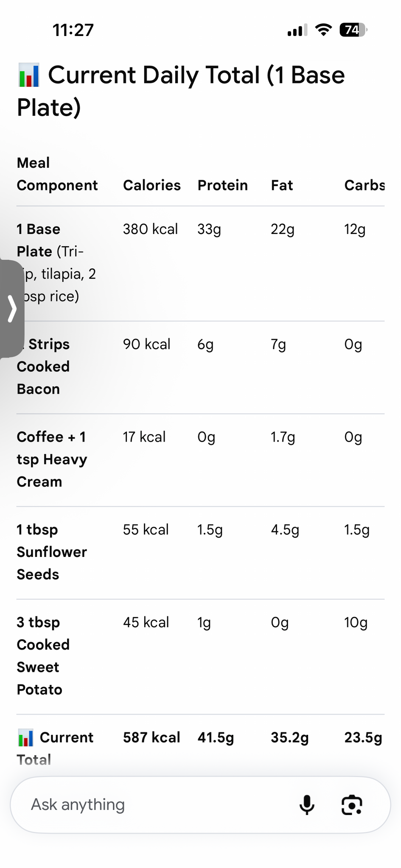
Task: Tap the cellular signal bars icon
Action: click(297, 30)
